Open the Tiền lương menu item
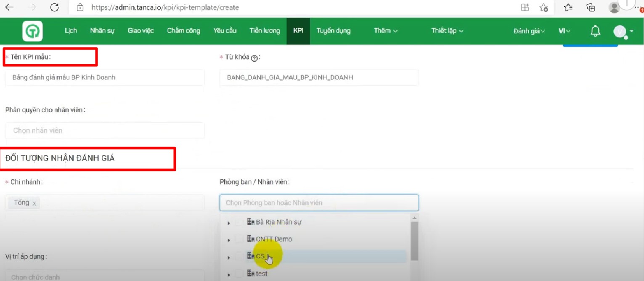The width and height of the screenshot is (644, 281). click(265, 31)
